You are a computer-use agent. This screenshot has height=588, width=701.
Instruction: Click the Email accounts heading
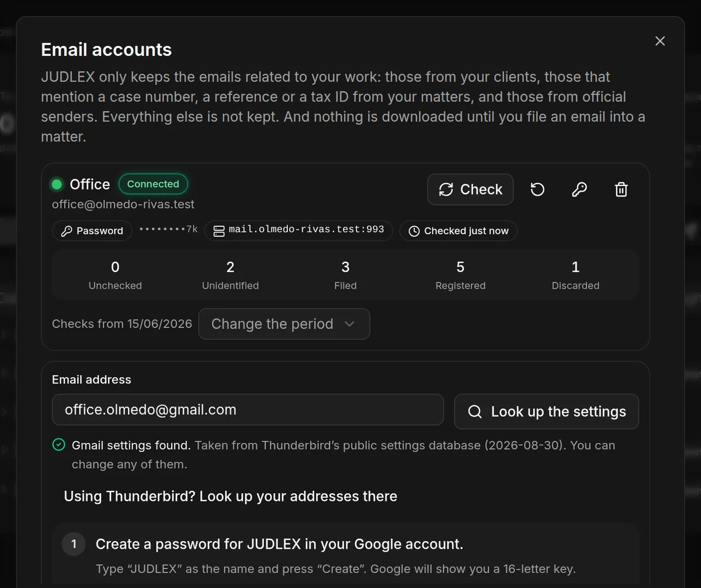click(106, 50)
